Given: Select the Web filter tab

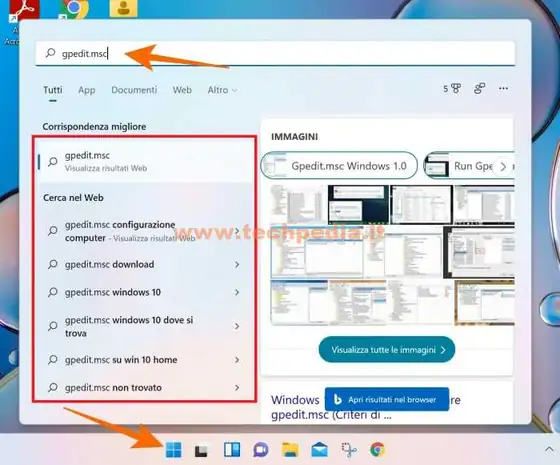Looking at the screenshot, I should tap(182, 90).
